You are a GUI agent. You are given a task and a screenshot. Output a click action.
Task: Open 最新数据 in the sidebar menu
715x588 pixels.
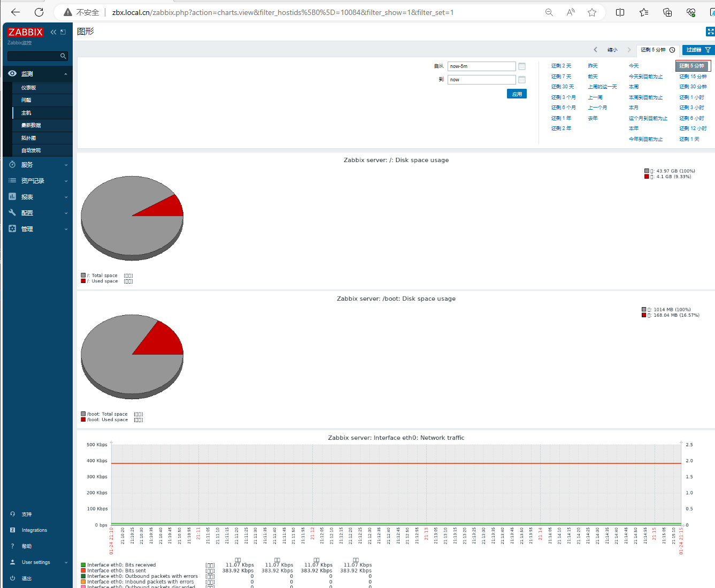pyautogui.click(x=31, y=125)
